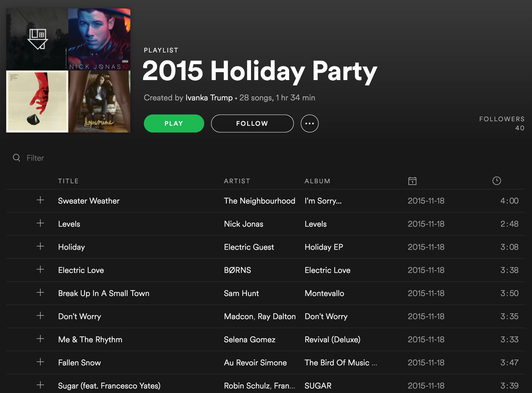This screenshot has width=532, height=393.
Task: Open the Don't Worry album link
Action: point(326,316)
